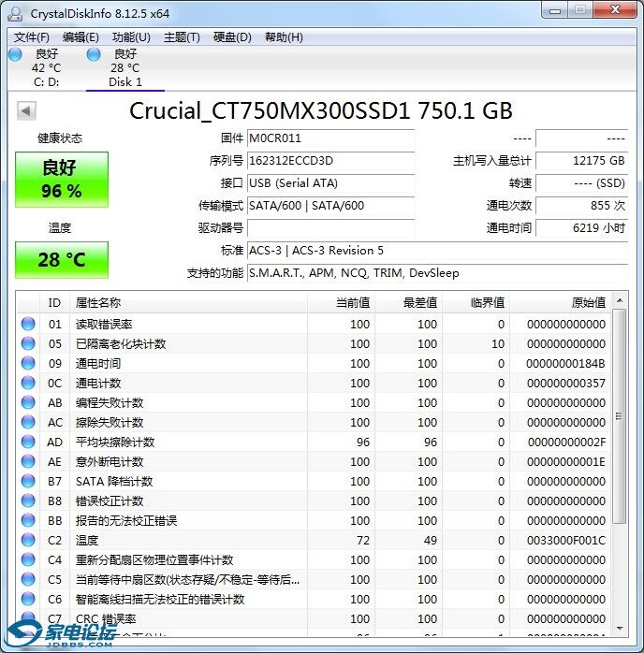
Task: Open the 文件(F) menu
Action: [x=31, y=37]
